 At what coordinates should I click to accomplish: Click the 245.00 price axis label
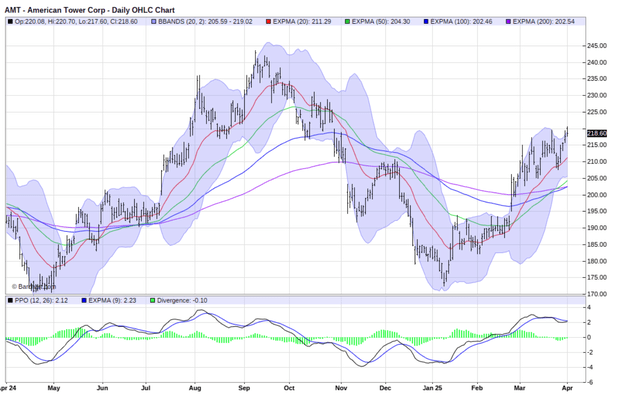tap(597, 46)
